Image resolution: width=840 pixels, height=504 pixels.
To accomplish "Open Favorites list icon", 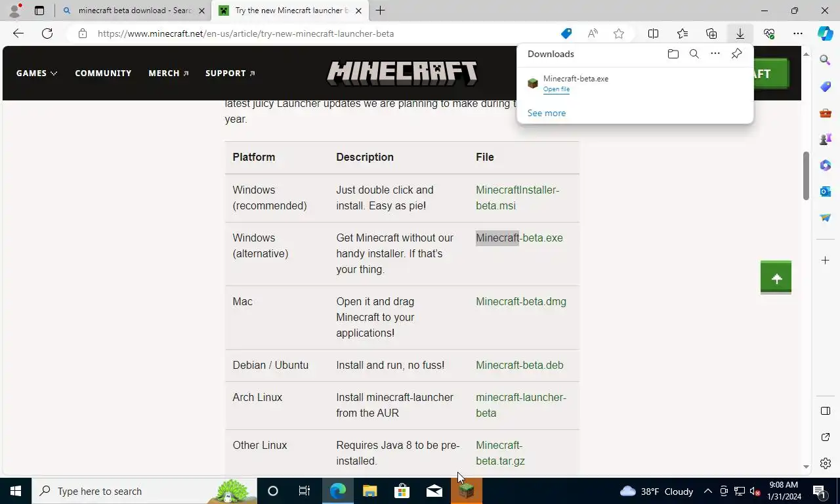I will [x=682, y=33].
